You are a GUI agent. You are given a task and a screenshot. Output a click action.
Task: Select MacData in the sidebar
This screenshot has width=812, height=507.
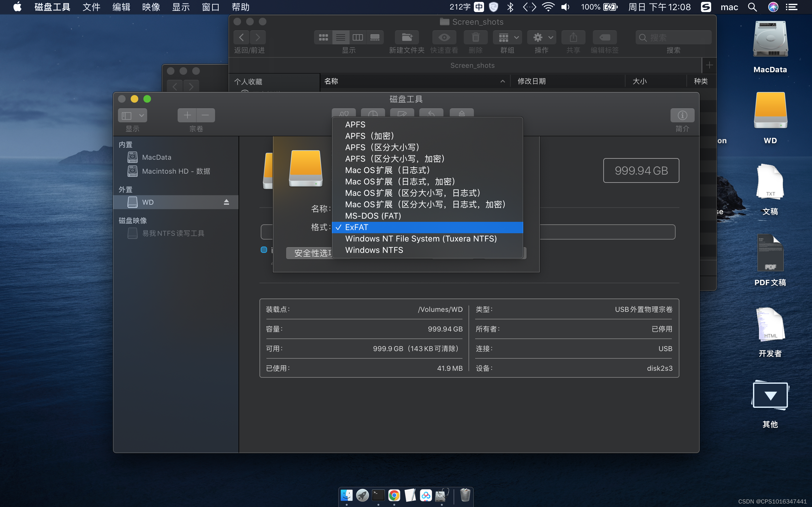click(x=156, y=157)
